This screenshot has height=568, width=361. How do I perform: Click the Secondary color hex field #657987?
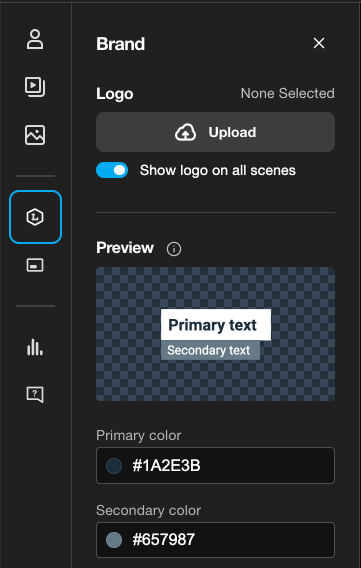(x=215, y=540)
